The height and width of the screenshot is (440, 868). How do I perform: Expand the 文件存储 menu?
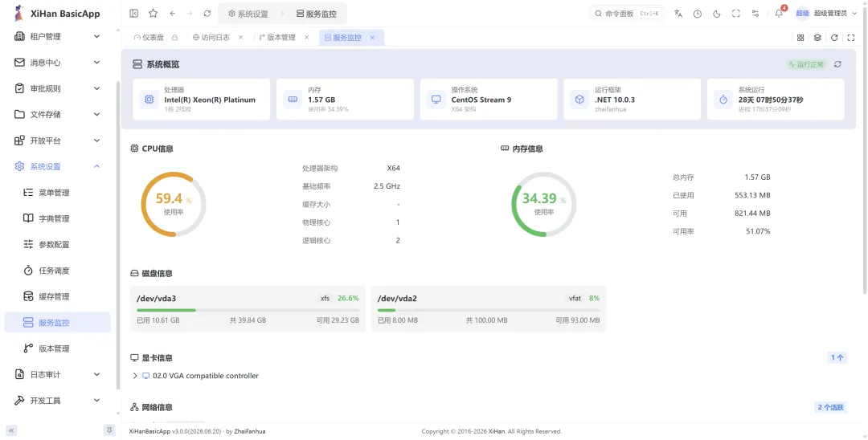point(58,115)
